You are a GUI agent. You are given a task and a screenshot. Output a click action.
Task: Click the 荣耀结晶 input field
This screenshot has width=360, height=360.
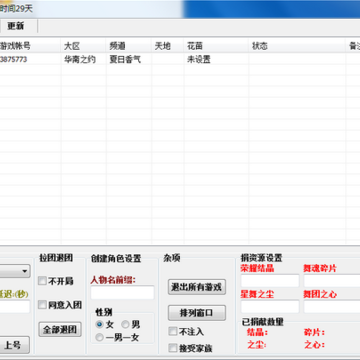click(x=270, y=281)
